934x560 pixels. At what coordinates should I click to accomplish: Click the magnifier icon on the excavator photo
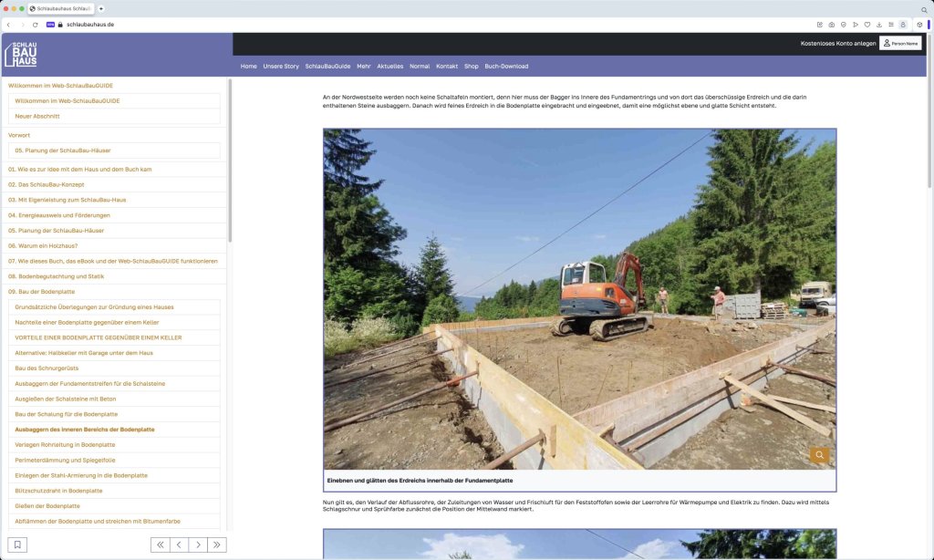pyautogui.click(x=819, y=455)
